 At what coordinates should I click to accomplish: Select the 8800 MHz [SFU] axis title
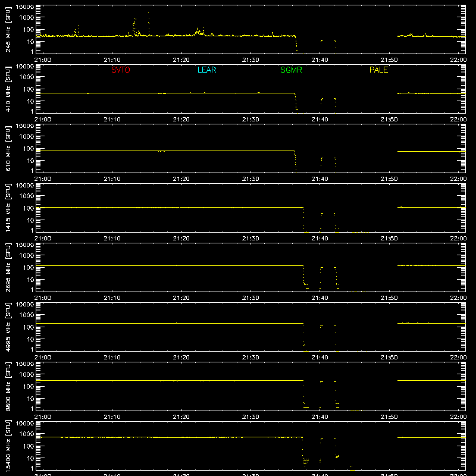tap(8, 386)
